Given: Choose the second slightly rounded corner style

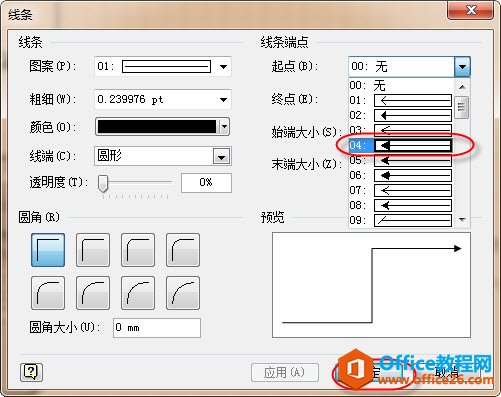Looking at the screenshot, I should click(93, 250).
